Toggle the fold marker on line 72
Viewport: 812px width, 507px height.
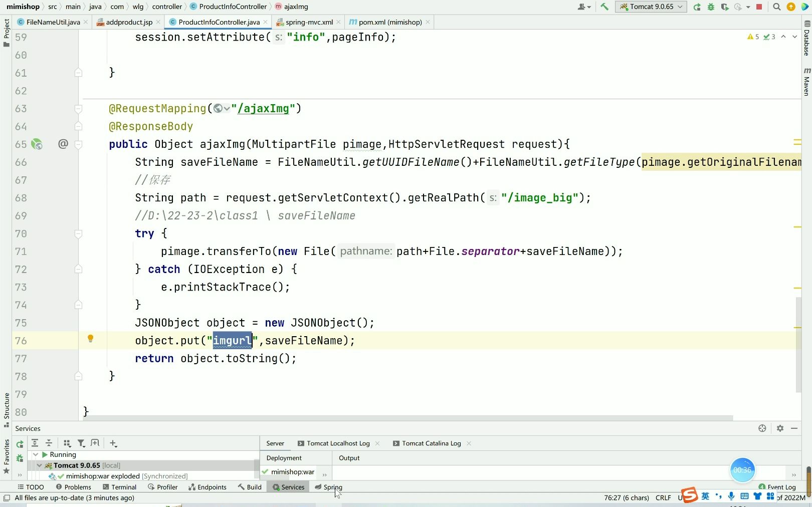78,269
